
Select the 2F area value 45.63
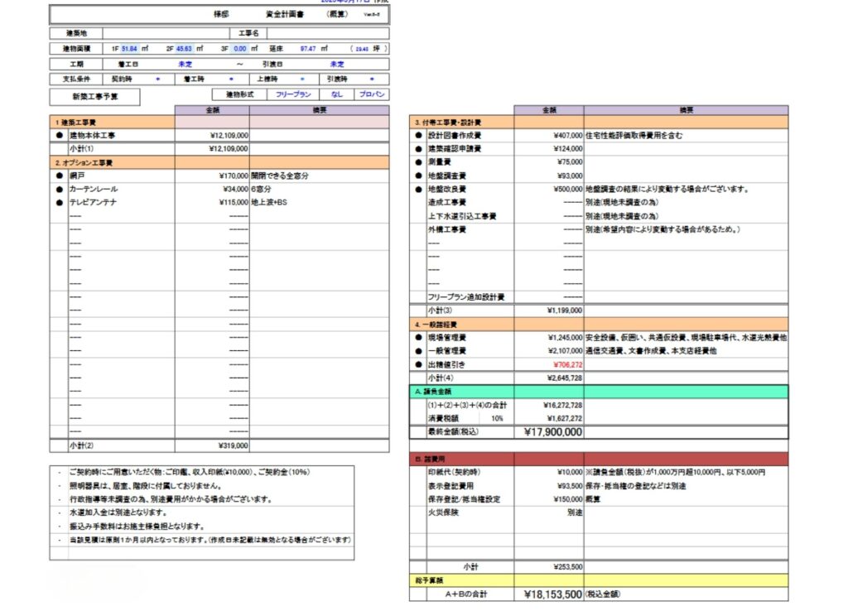[184, 49]
